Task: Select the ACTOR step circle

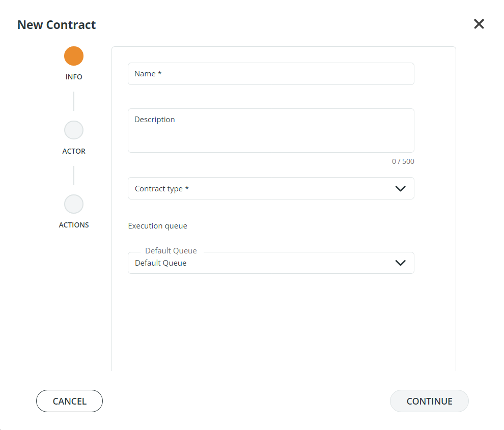Action: (x=74, y=130)
